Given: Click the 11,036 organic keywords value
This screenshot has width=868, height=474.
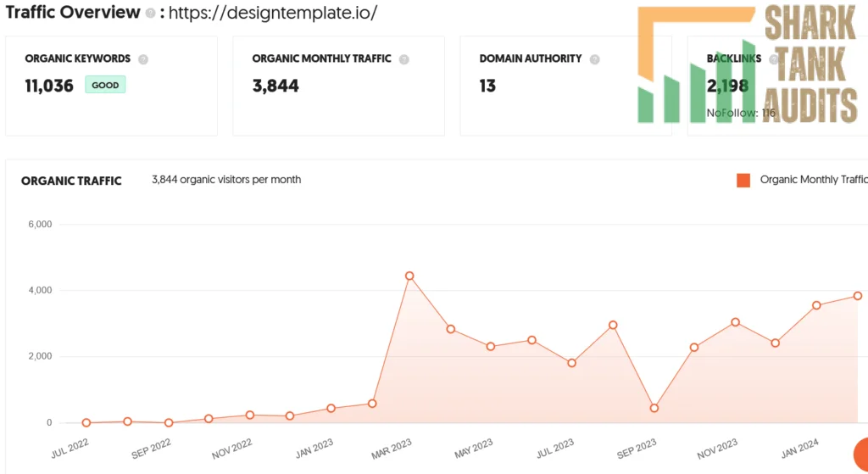Looking at the screenshot, I should (x=49, y=86).
